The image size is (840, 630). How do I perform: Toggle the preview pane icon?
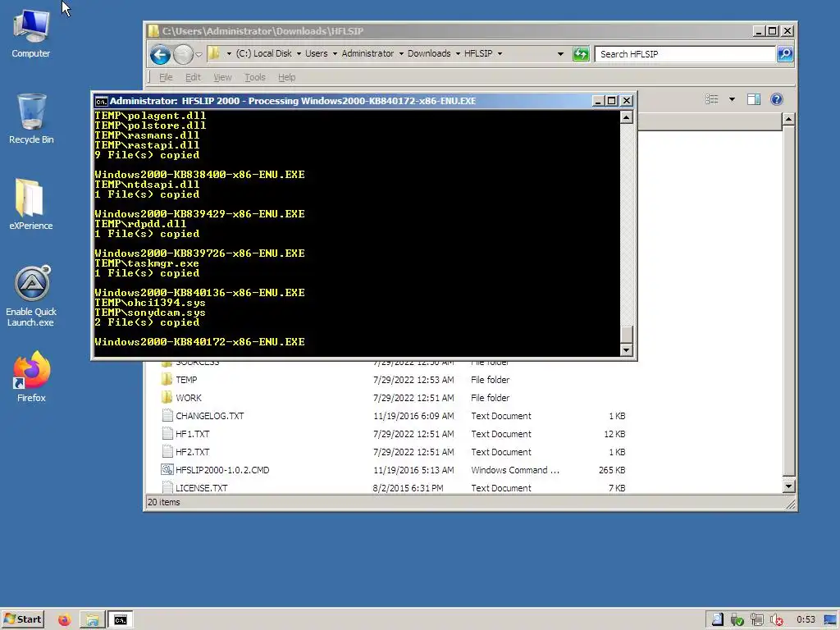[x=754, y=99]
